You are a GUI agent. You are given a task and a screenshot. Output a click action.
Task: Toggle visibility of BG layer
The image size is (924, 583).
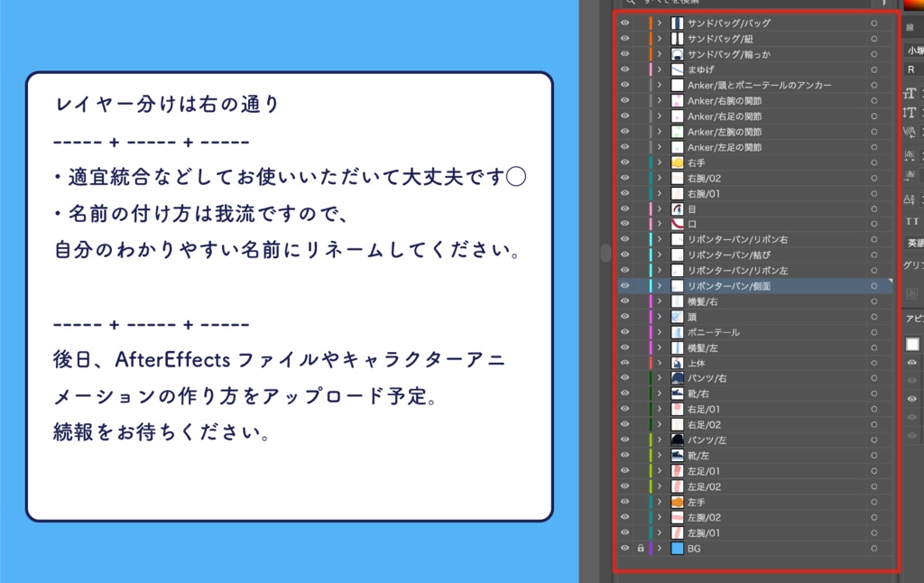point(624,548)
